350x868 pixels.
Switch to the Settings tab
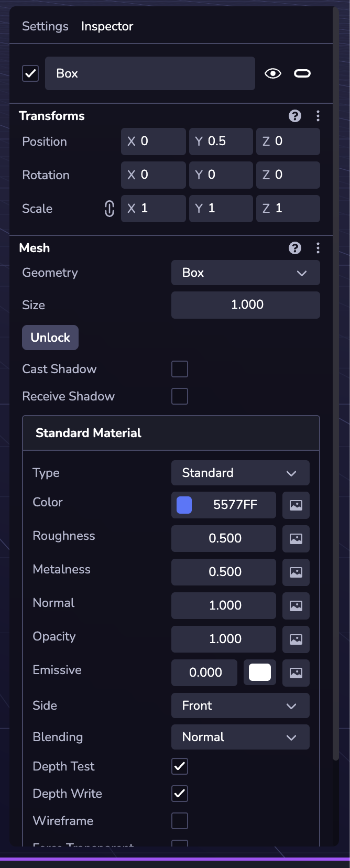pyautogui.click(x=45, y=26)
